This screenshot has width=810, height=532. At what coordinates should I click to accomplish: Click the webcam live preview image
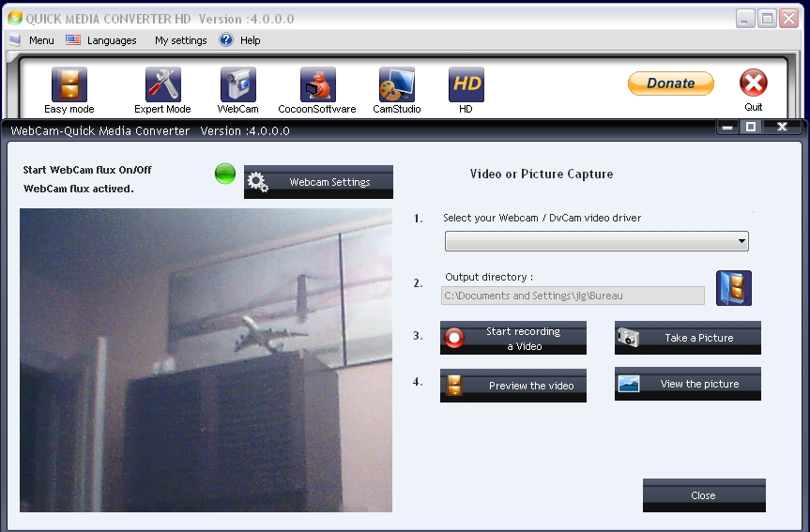[x=206, y=360]
